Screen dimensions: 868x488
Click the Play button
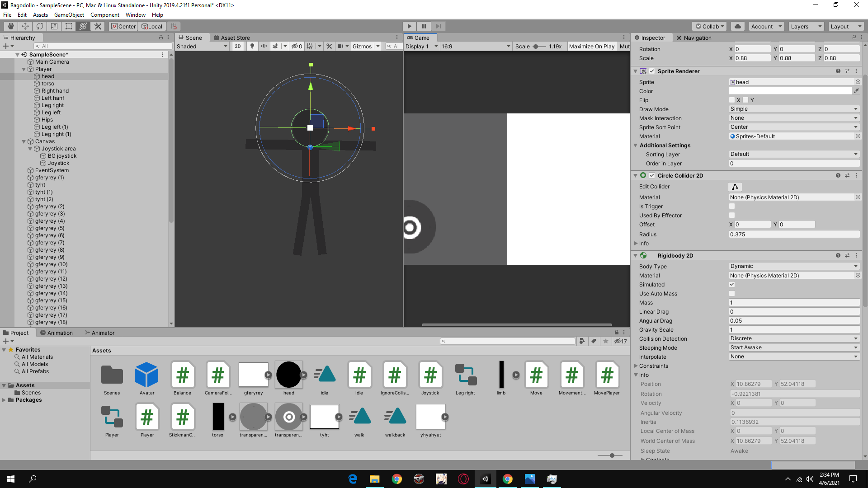point(409,26)
